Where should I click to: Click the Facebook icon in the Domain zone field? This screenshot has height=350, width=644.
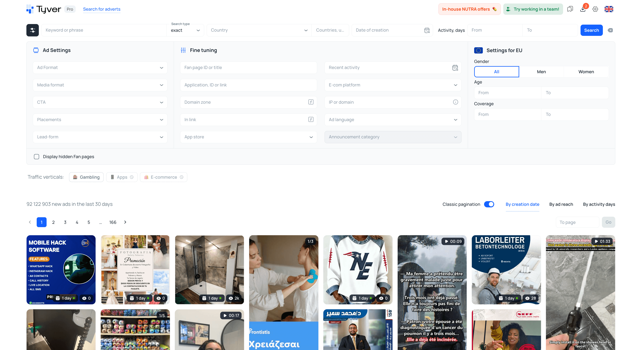[311, 102]
